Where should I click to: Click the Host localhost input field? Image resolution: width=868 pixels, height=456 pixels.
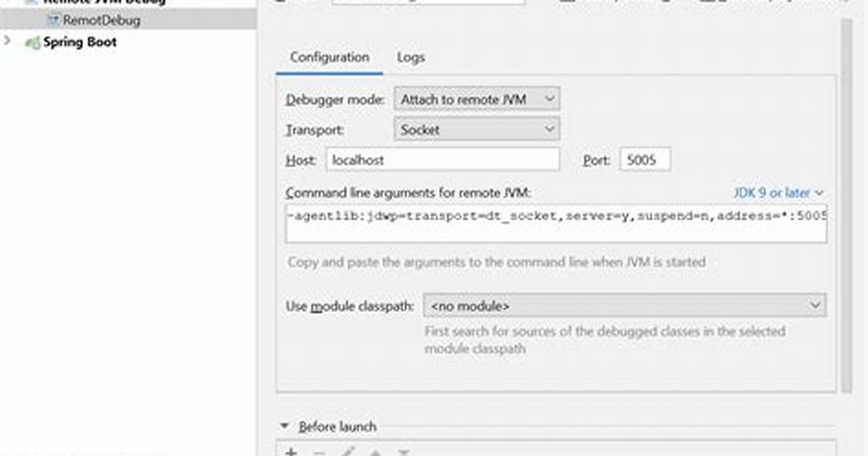coord(443,160)
